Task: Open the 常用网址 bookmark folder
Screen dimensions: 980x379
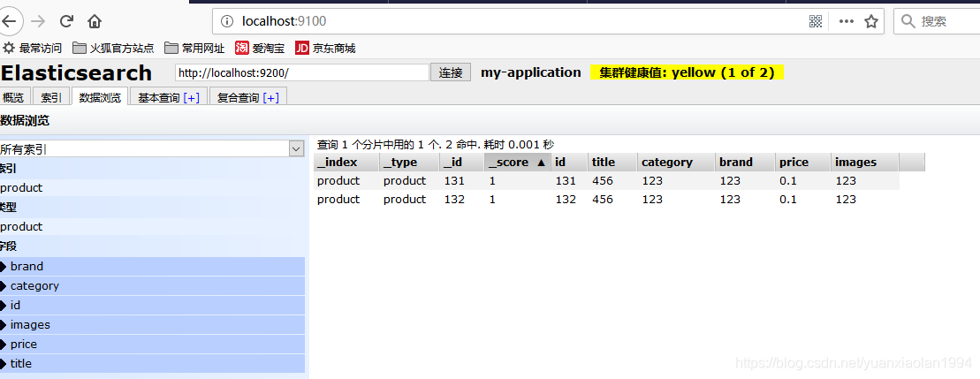Action: [x=194, y=48]
